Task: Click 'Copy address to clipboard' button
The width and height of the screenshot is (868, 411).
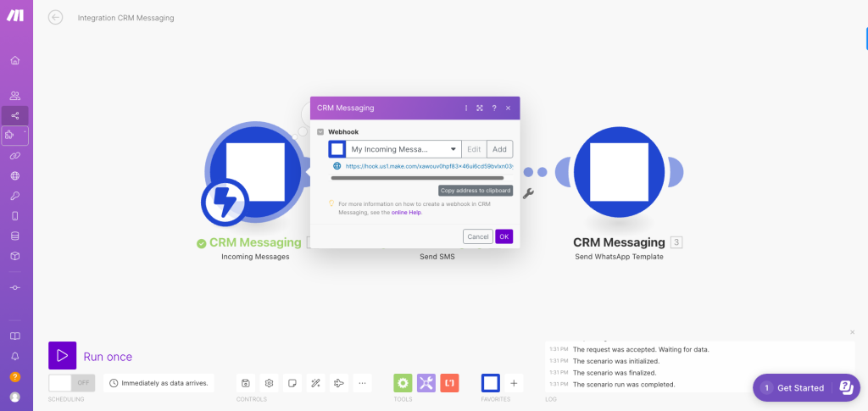Action: point(476,191)
